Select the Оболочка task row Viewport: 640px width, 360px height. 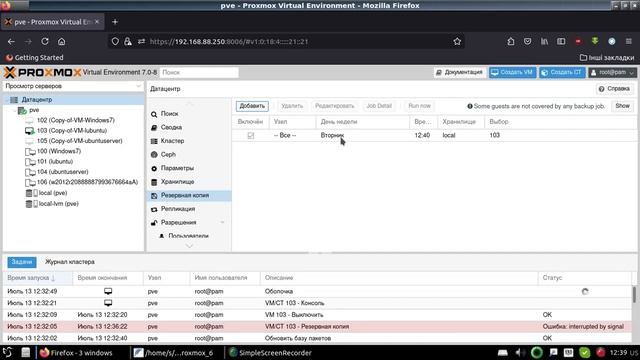click(x=318, y=291)
